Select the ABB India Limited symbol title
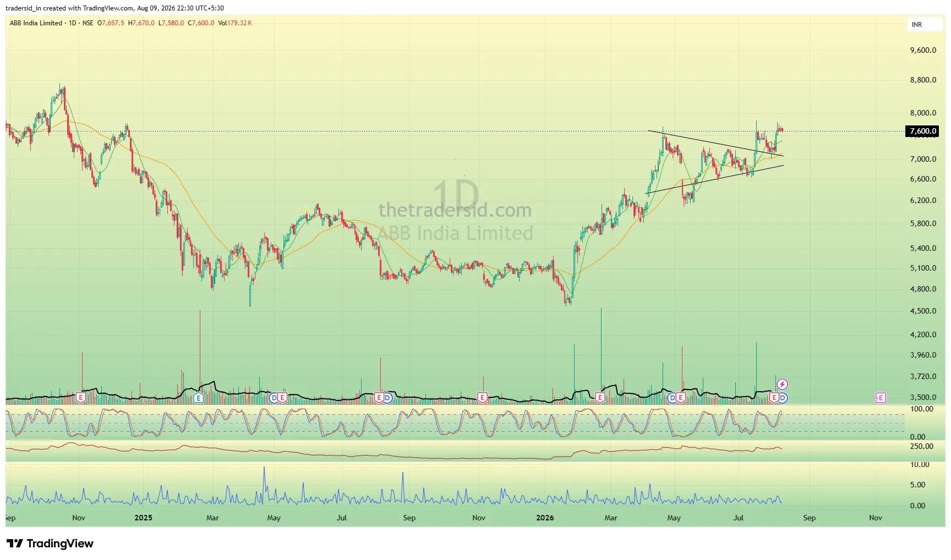This screenshot has width=951, height=560. [x=36, y=23]
